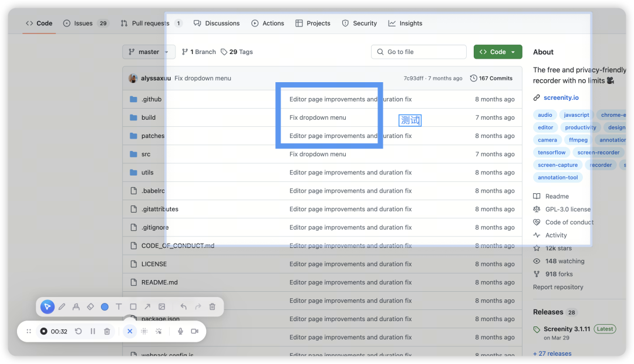Select the text annotation tool
The width and height of the screenshot is (634, 364).
tap(119, 306)
